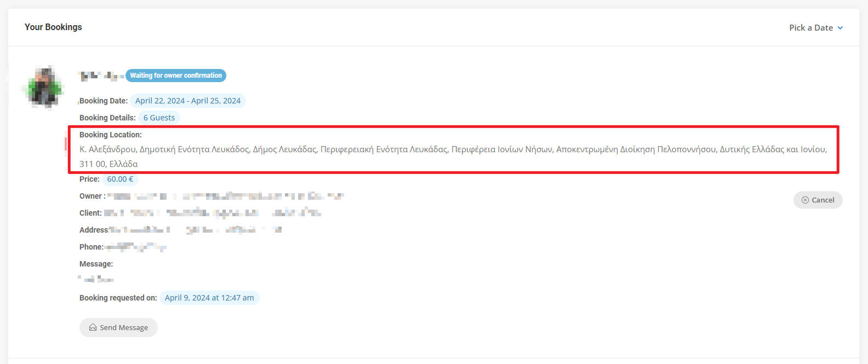
Task: Open the blurred user avatar thumbnail
Action: pyautogui.click(x=44, y=87)
